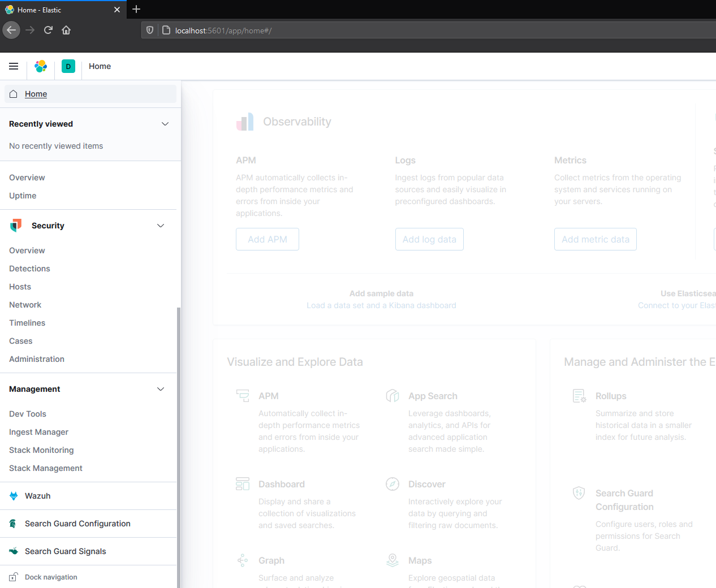Click the Maps icon
This screenshot has width=716, height=588.
coord(392,560)
